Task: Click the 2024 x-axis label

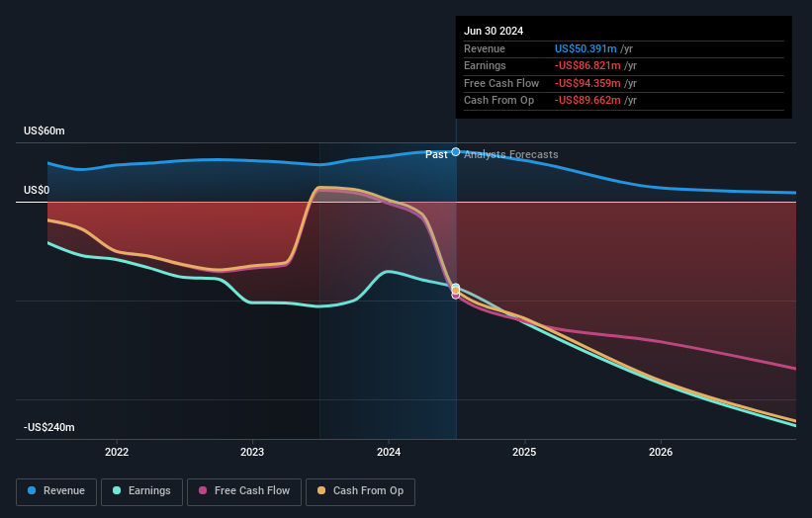Action: tap(389, 452)
